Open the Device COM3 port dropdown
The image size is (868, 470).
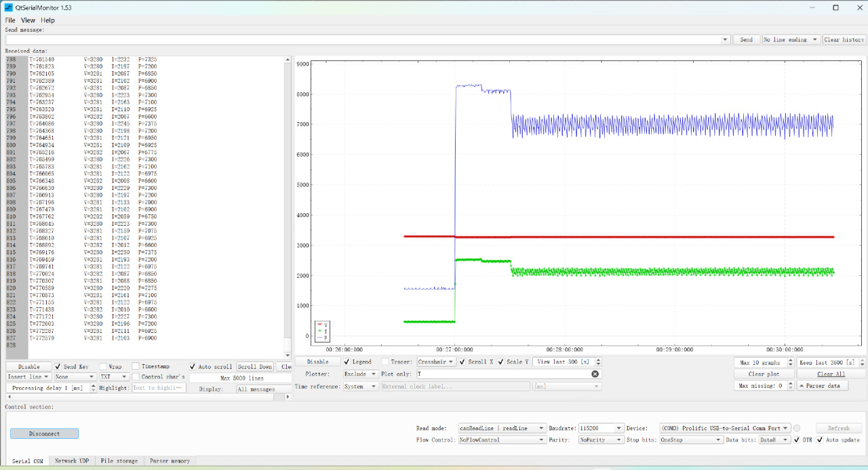(725, 428)
